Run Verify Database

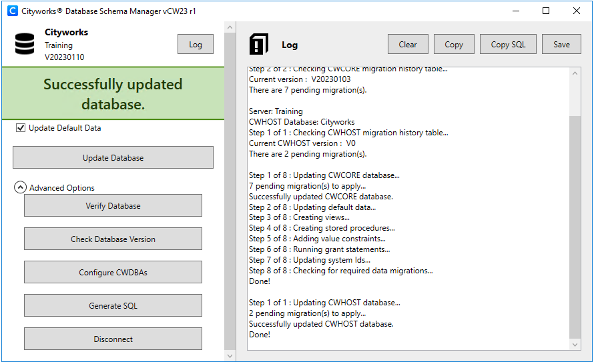coord(113,206)
